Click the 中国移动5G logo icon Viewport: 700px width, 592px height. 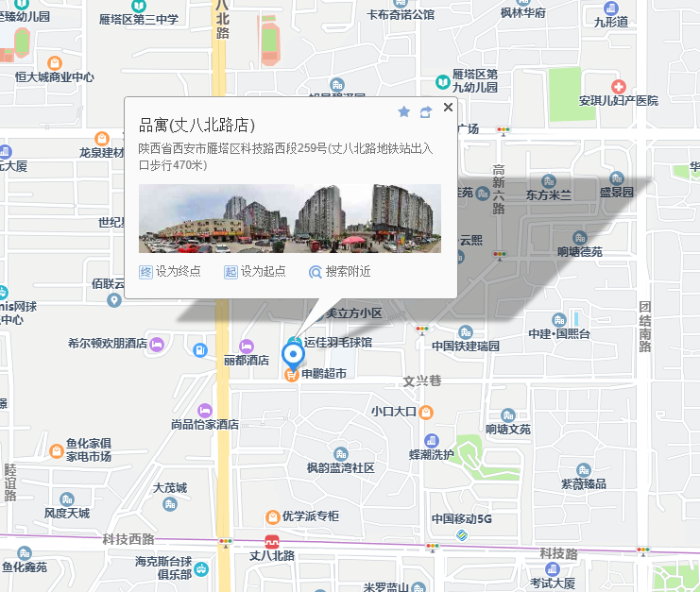[462, 535]
